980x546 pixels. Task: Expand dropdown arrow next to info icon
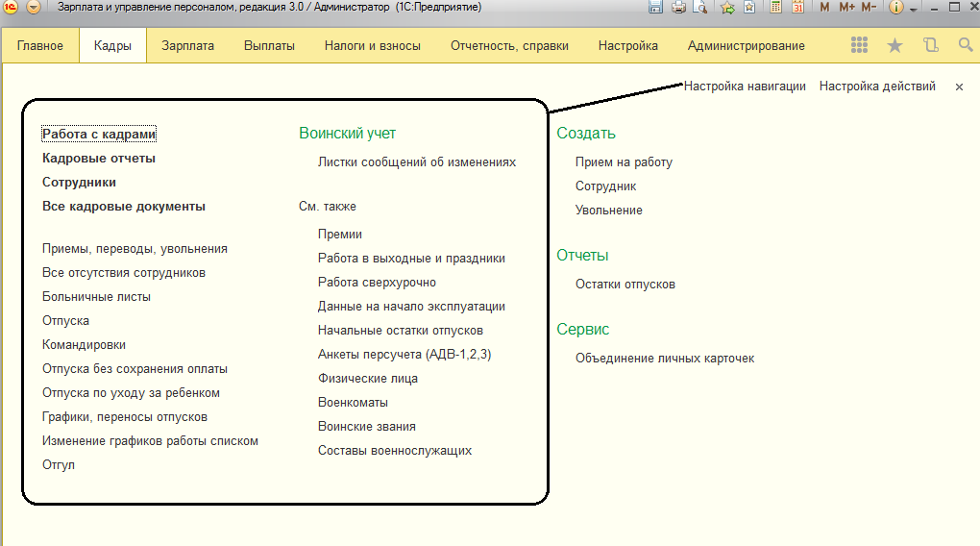point(913,8)
